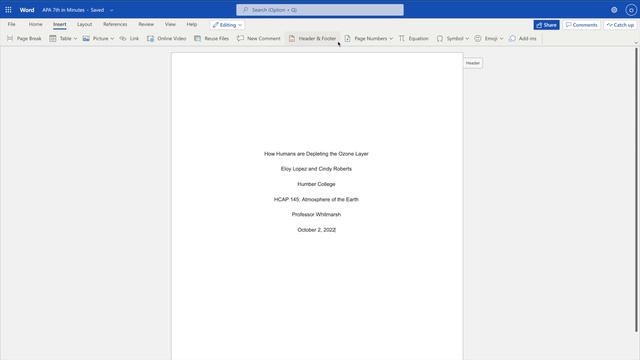Click the Header label tag
The height and width of the screenshot is (360, 640).
coord(473,63)
